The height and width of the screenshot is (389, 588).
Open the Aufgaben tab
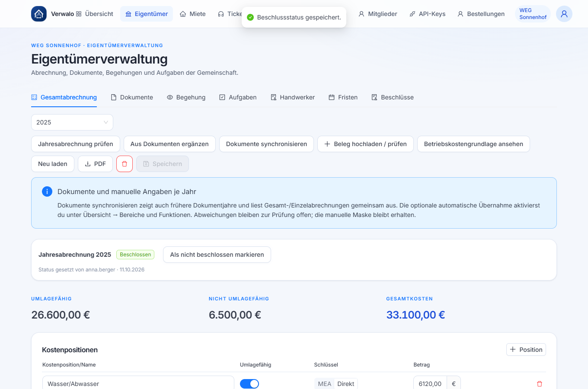(x=238, y=97)
